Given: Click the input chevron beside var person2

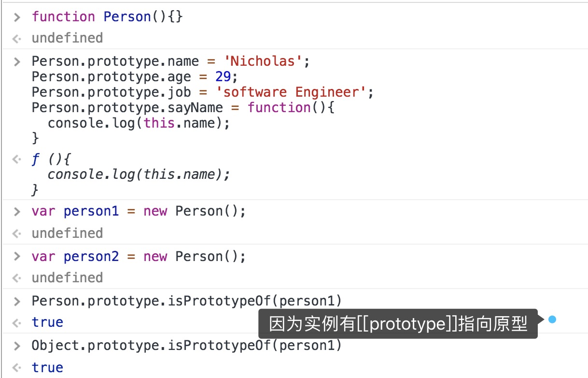Looking at the screenshot, I should pos(17,257).
